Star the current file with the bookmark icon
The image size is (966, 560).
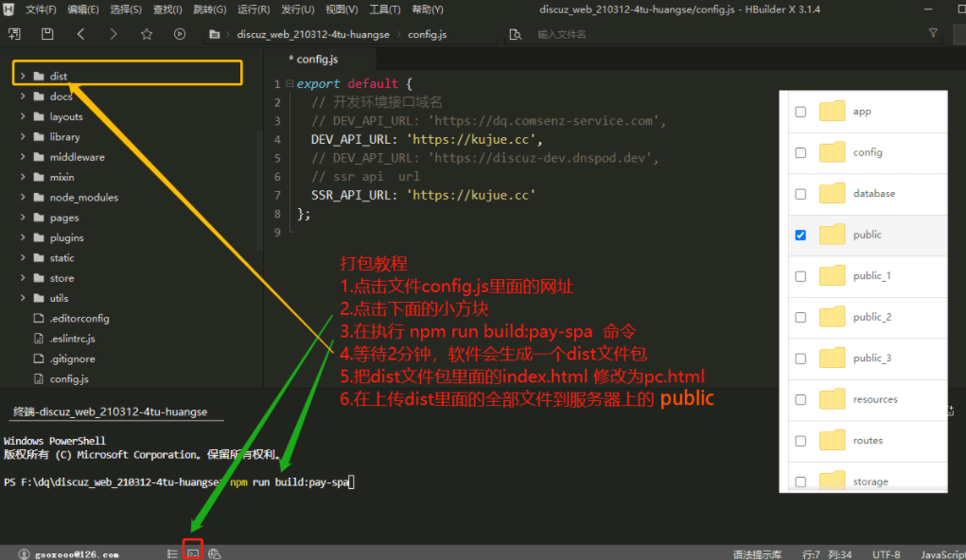(x=147, y=33)
